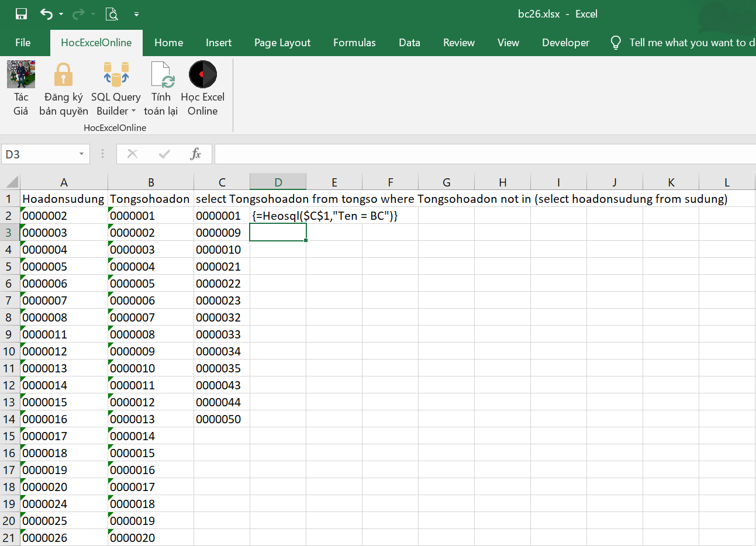Open the Name Box dropdown arrow
Image resolution: width=756 pixels, height=546 pixels.
82,154
